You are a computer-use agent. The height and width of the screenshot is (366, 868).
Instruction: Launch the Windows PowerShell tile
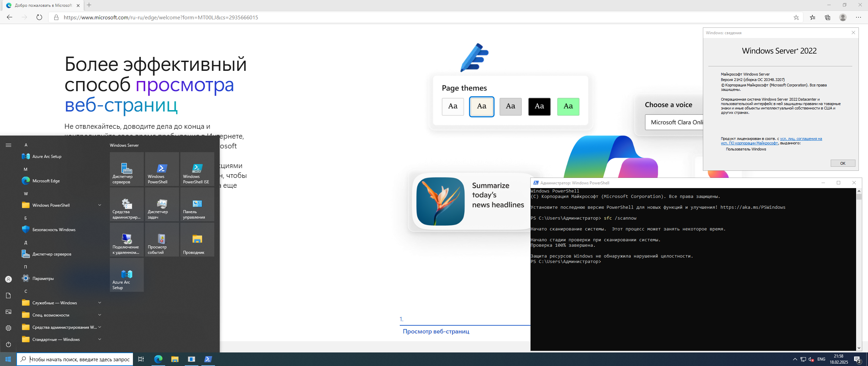162,169
